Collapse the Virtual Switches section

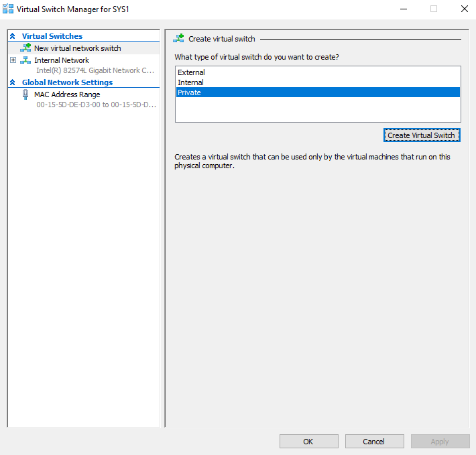[13, 36]
